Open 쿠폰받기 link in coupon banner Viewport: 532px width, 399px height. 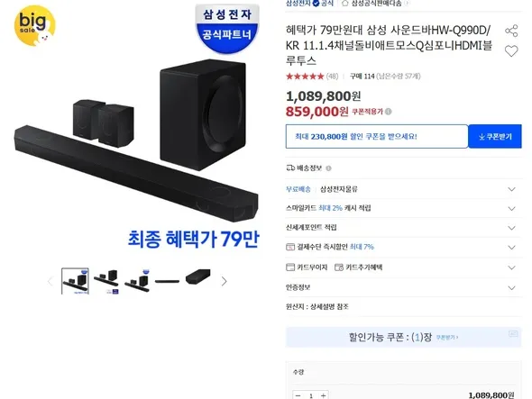pyautogui.click(x=447, y=337)
